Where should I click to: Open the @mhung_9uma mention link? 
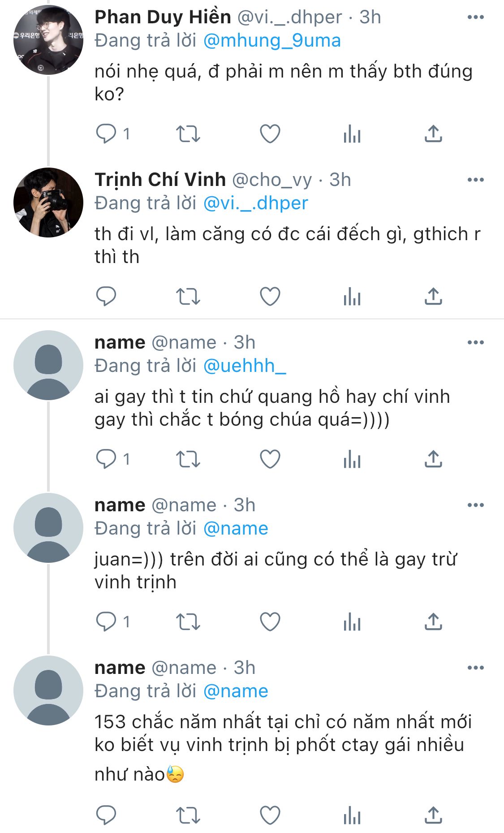click(272, 41)
